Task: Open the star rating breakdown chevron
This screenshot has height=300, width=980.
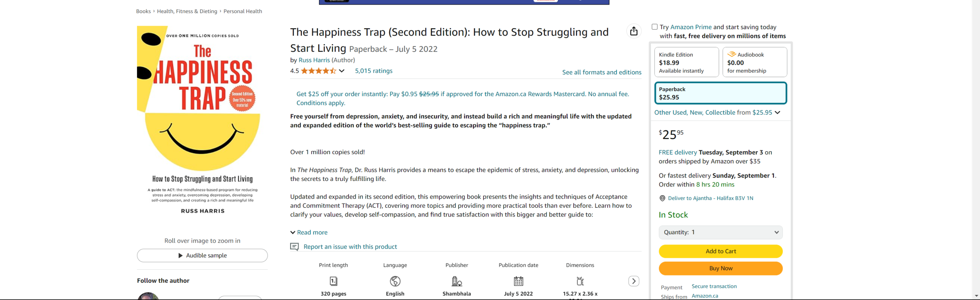Action: 342,71
